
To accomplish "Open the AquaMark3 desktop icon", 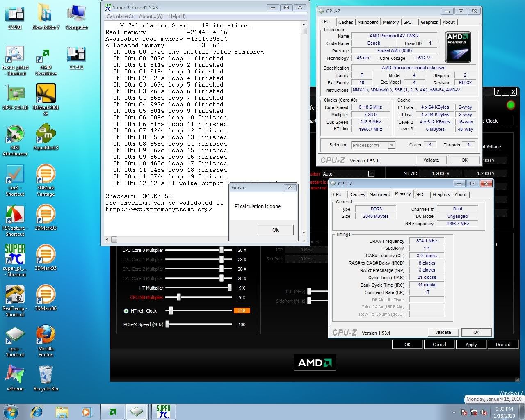I will (x=46, y=138).
